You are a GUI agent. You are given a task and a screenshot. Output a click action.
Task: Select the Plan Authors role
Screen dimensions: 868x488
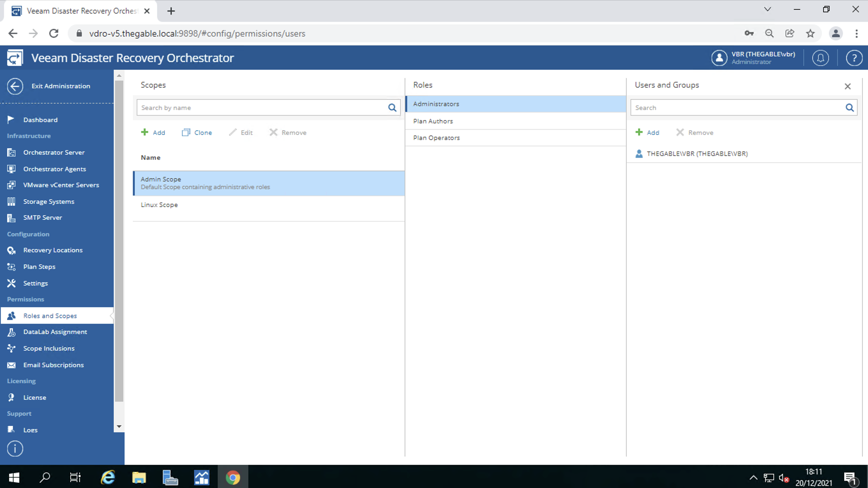point(516,121)
